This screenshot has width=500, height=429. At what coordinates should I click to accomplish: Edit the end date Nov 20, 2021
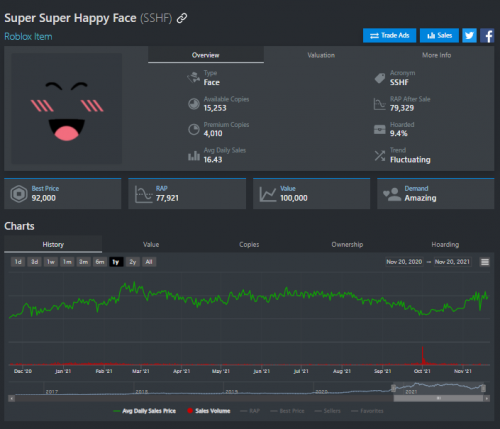pyautogui.click(x=452, y=262)
